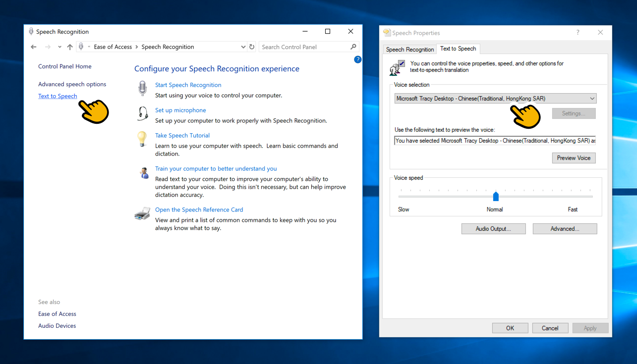Switch to the Speech Recognition tab

(x=410, y=50)
